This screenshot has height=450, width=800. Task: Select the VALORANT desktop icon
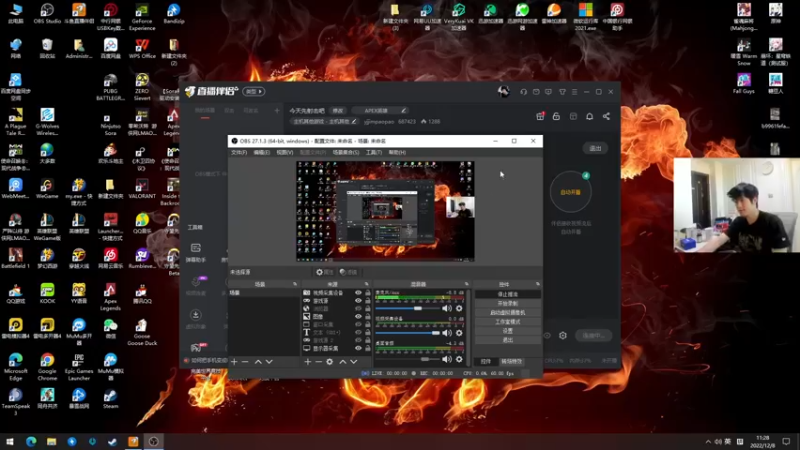142,189
